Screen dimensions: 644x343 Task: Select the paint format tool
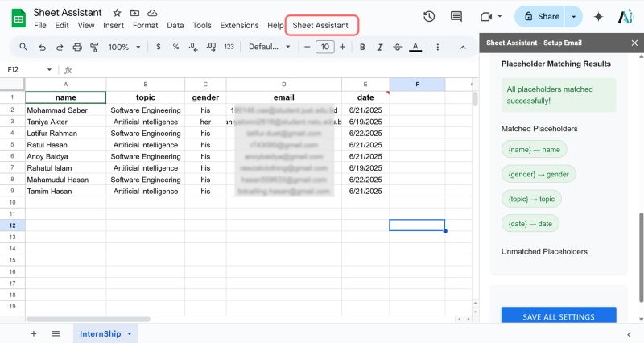(94, 48)
